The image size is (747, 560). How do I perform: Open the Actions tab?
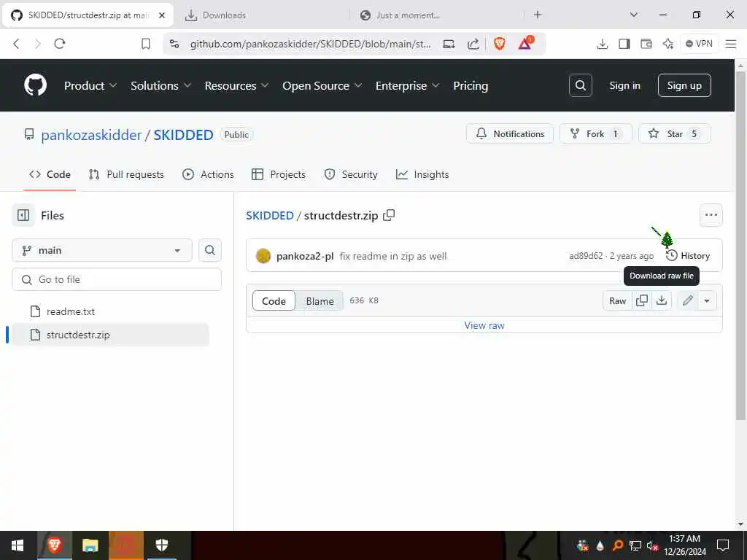pyautogui.click(x=208, y=174)
